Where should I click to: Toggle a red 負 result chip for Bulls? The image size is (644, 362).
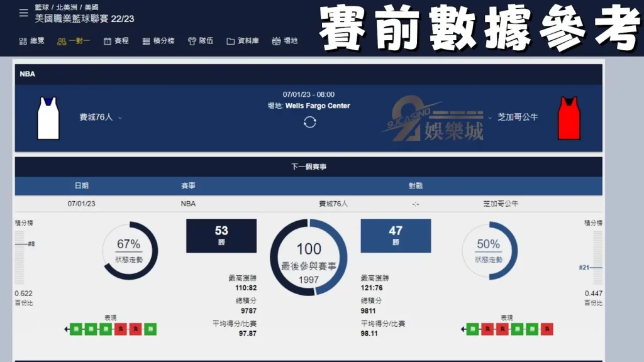tap(487, 328)
